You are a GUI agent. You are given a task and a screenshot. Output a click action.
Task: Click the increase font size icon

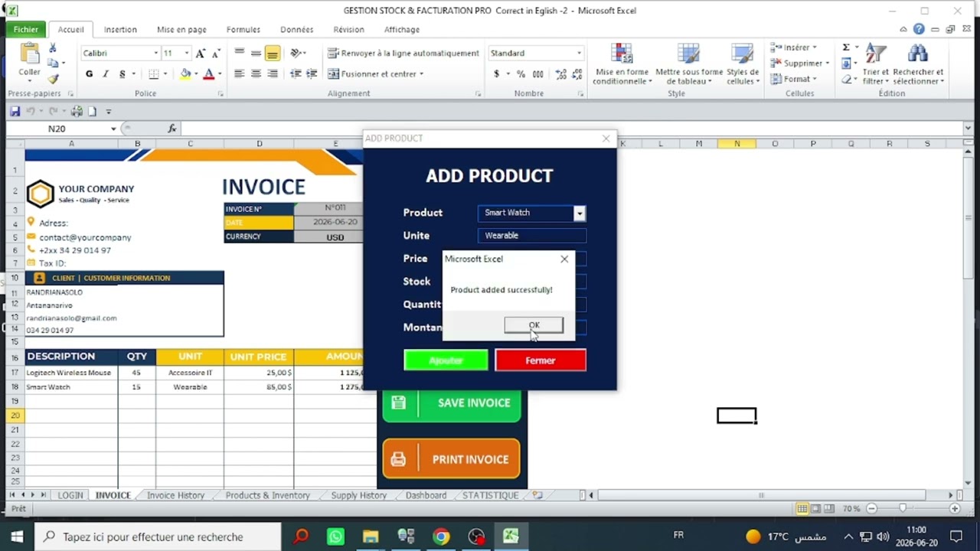point(201,54)
